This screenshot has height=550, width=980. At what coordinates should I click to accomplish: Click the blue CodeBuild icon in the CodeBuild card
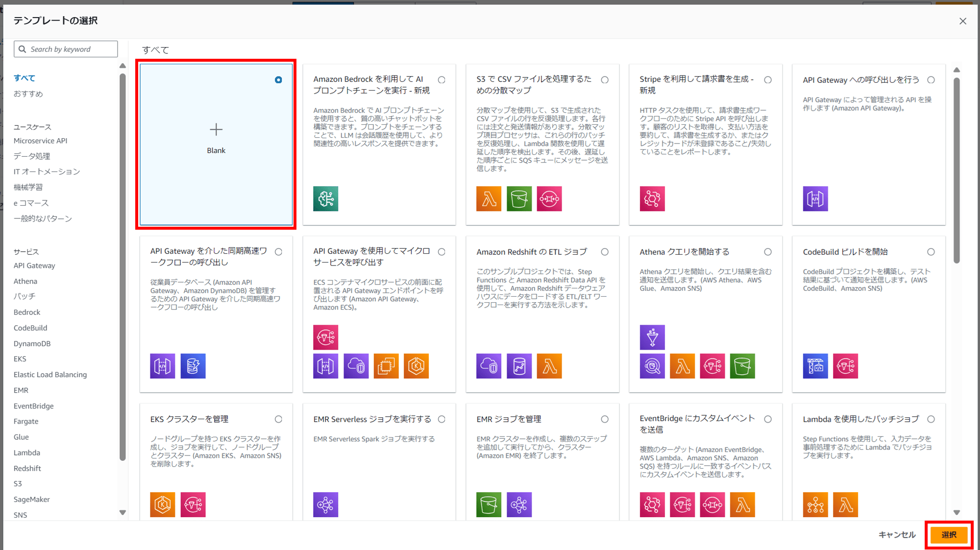[x=815, y=366]
